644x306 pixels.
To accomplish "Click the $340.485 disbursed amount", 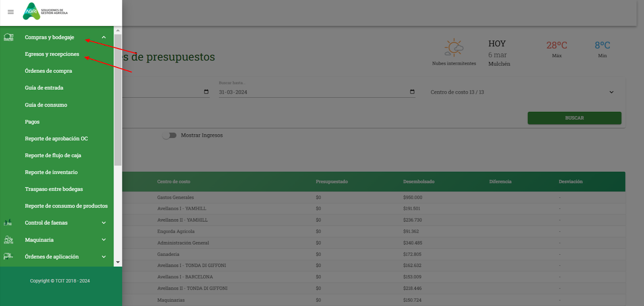I will pyautogui.click(x=413, y=243).
